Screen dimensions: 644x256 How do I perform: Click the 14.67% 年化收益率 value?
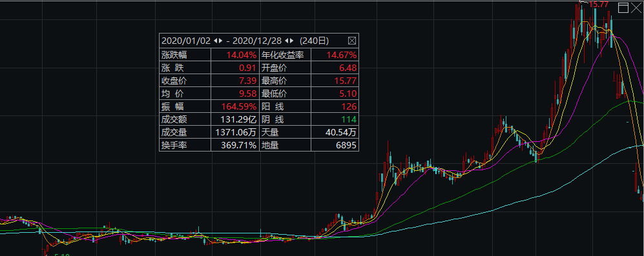pos(342,55)
